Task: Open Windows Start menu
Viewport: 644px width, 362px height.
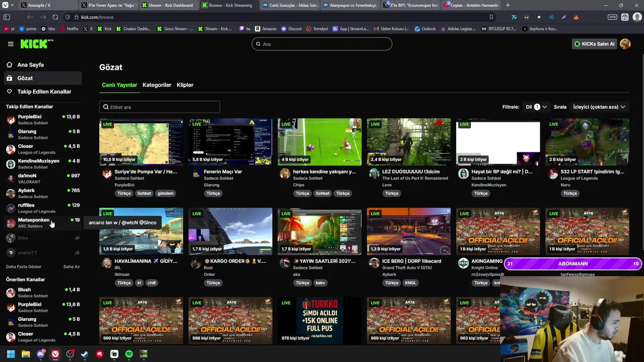Action: tap(11, 354)
